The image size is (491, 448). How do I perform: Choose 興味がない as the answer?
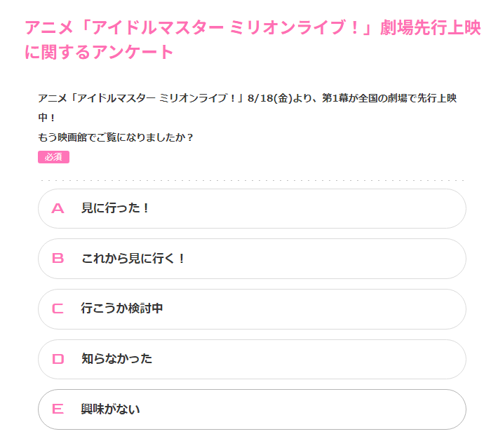pyautogui.click(x=110, y=409)
